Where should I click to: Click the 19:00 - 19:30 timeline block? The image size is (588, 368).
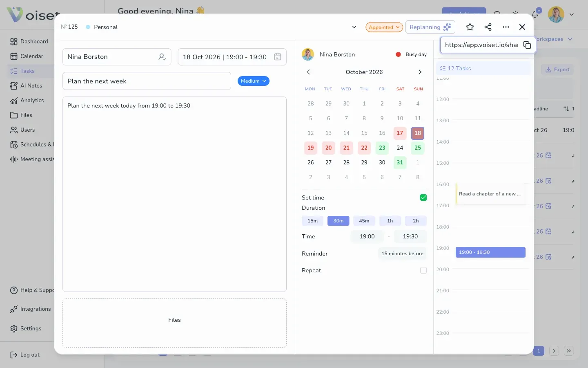pyautogui.click(x=490, y=252)
